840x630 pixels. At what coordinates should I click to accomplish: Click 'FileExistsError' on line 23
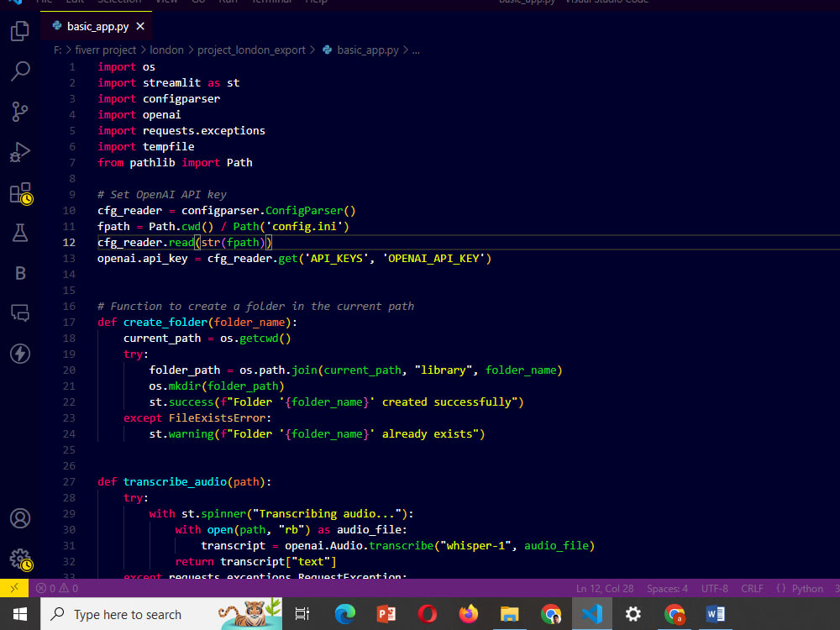[x=217, y=417]
